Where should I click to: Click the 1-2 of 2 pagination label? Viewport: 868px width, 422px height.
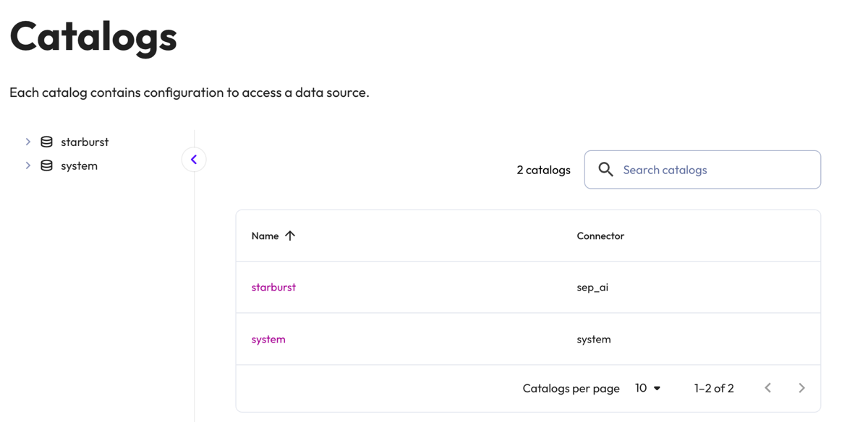coord(714,388)
